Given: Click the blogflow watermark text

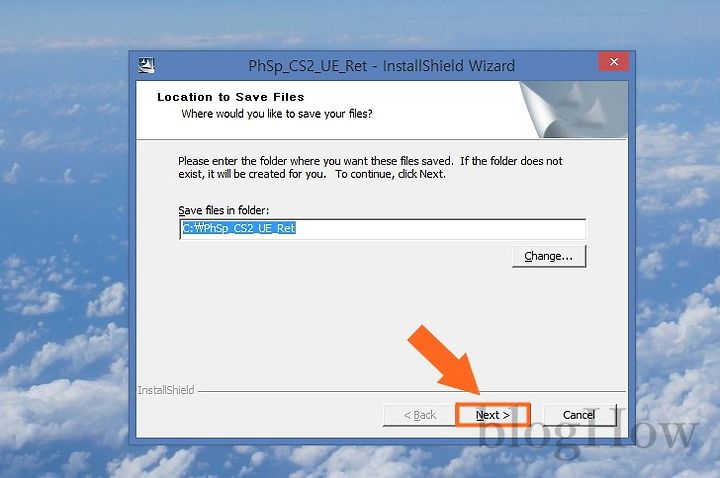Looking at the screenshot, I should (x=588, y=433).
